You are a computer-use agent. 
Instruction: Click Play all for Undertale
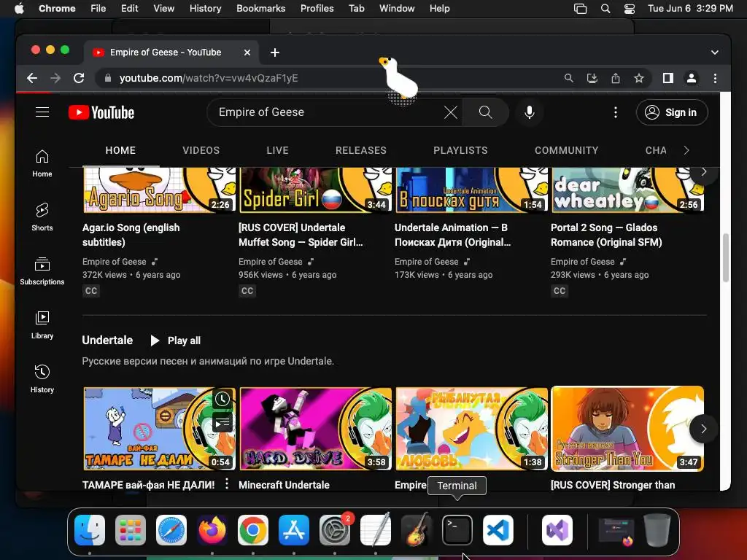pyautogui.click(x=175, y=341)
